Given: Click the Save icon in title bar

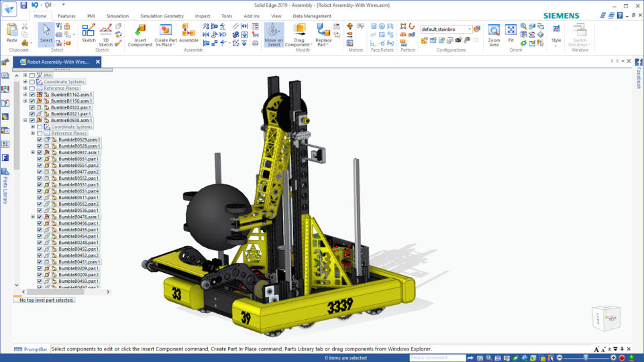Looking at the screenshot, I should tap(23, 5).
